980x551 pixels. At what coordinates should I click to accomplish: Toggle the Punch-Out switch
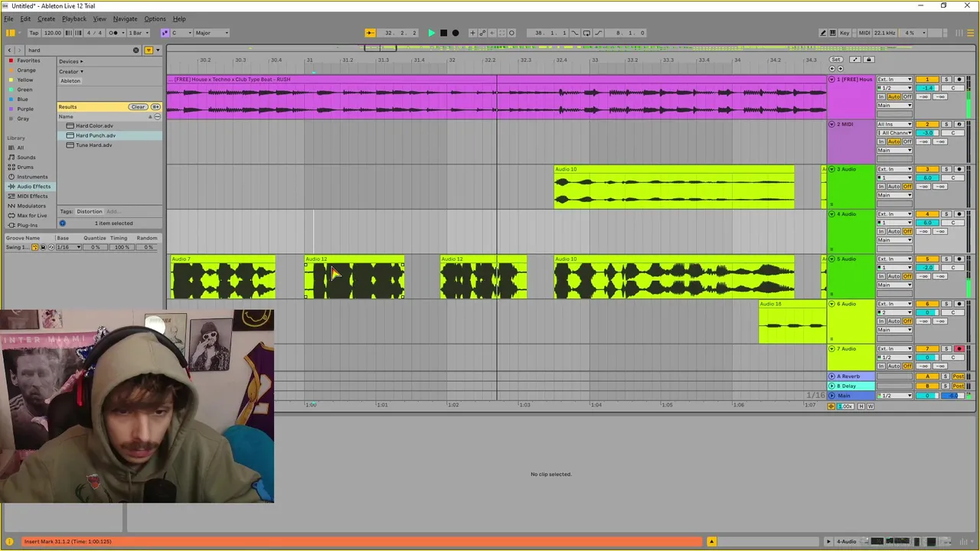[598, 33]
